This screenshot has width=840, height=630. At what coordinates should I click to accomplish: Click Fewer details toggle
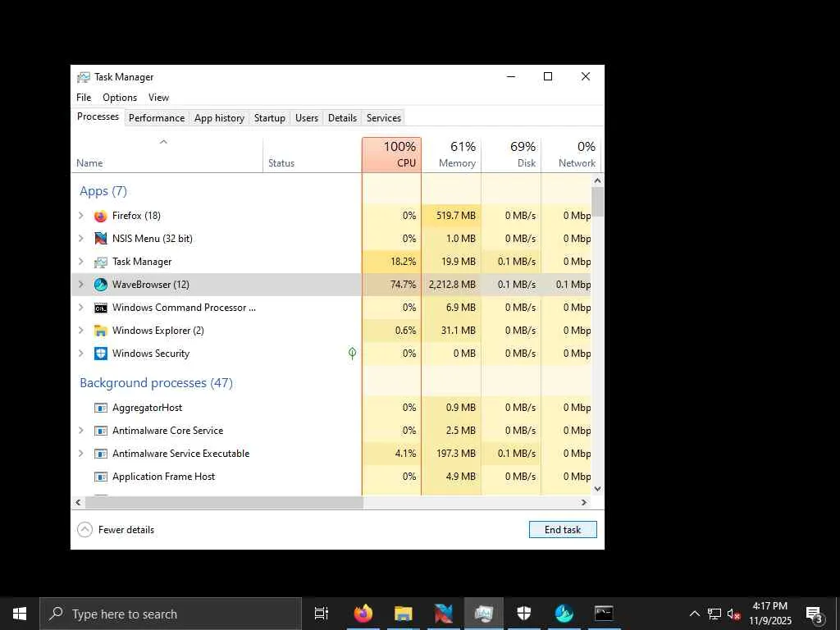point(116,530)
